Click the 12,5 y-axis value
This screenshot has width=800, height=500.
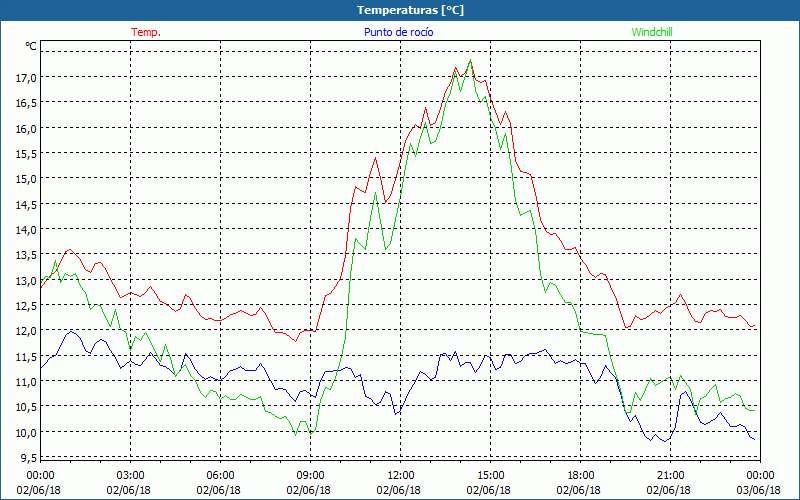coord(26,305)
